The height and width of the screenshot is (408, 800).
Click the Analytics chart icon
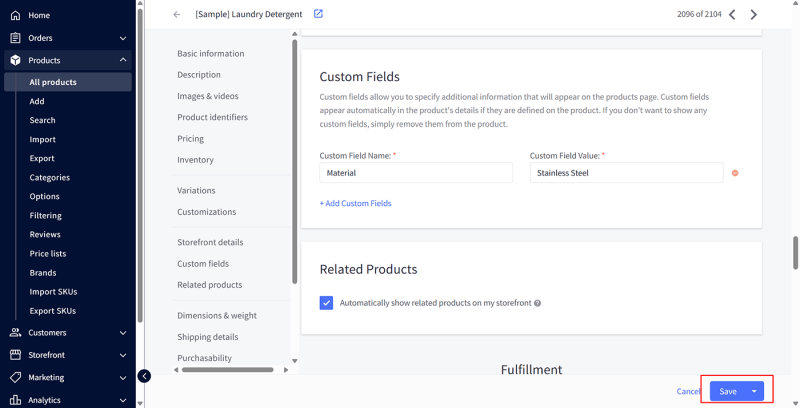15,400
